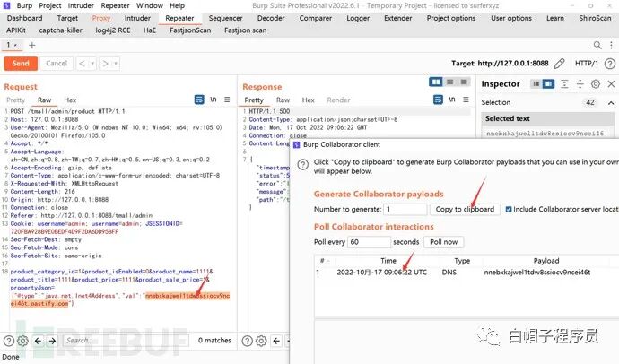Set Inspector layout to first option
This screenshot has width=619, height=364.
(536, 84)
